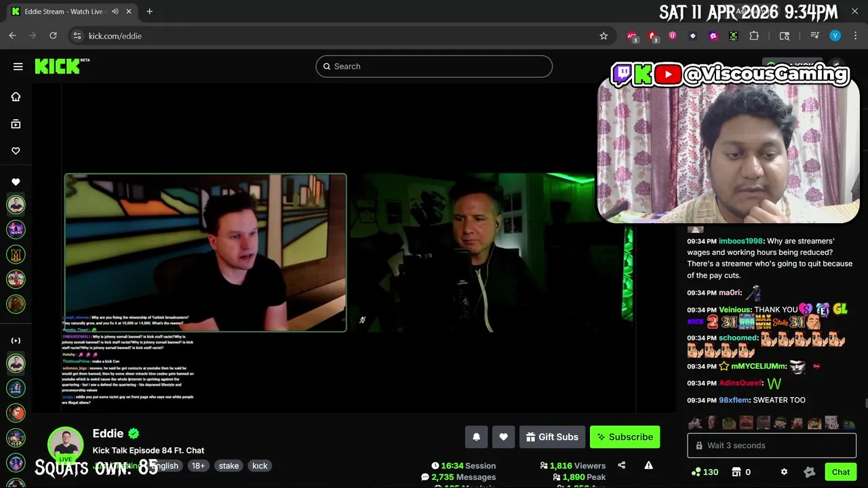
Task: Select the stake tag
Action: (229, 466)
